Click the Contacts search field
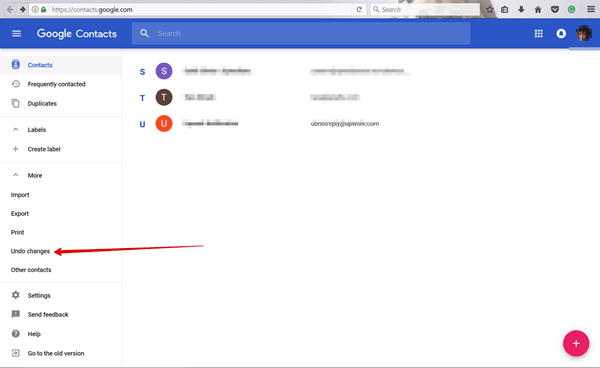 point(301,34)
